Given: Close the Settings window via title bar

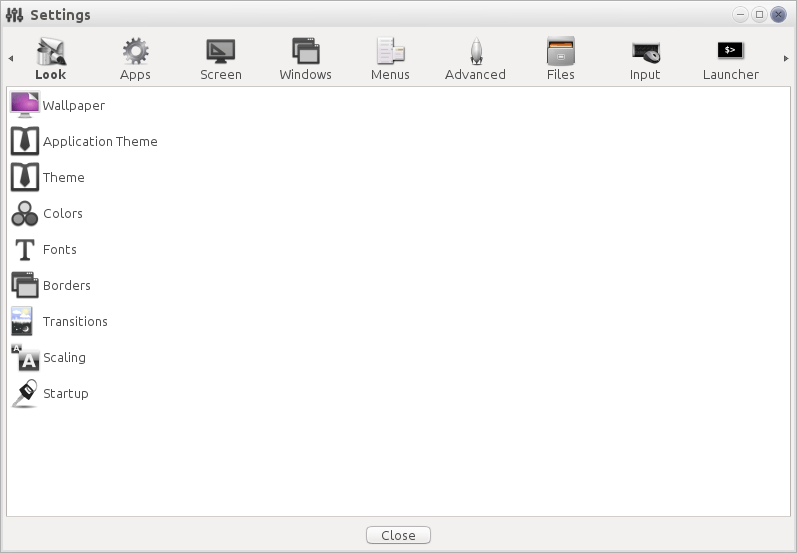Looking at the screenshot, I should coord(778,14).
